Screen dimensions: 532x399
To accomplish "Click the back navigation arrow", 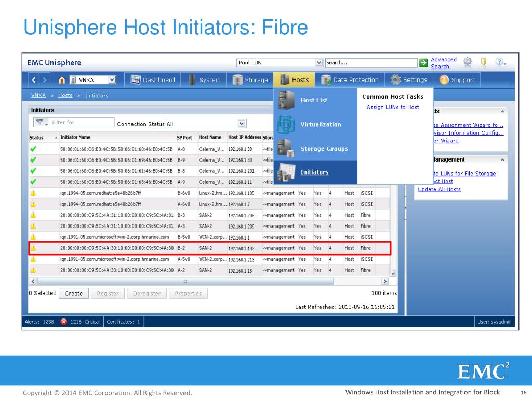I will (x=34, y=80).
